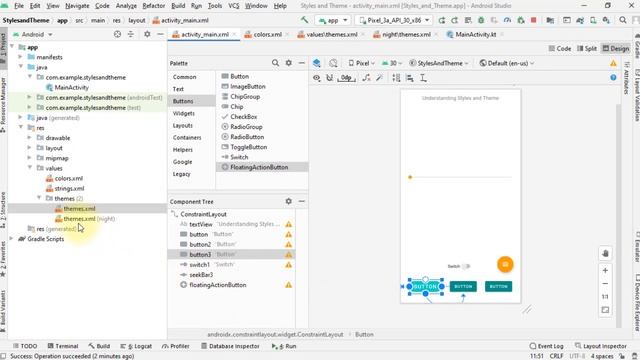
Task: Open project panel settings gear
Action: click(147, 34)
